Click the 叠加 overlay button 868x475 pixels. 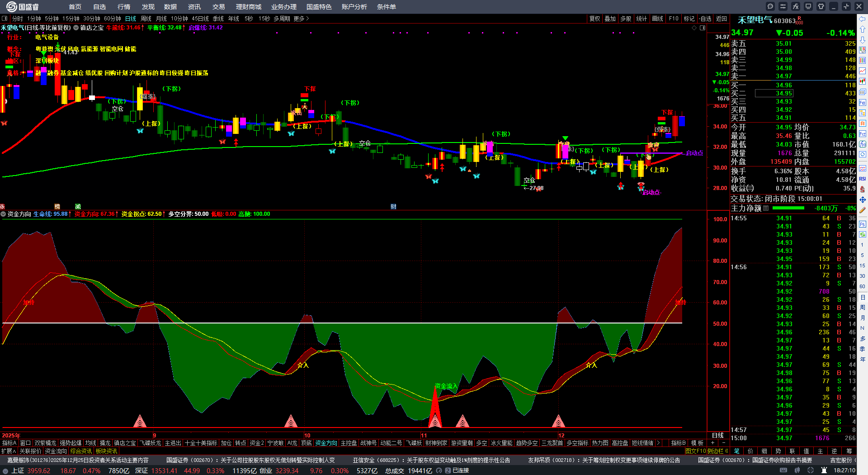pos(610,19)
